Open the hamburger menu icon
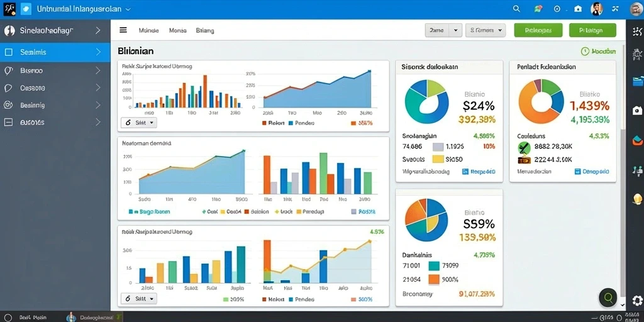Viewport: 644px width, 322px height. click(123, 30)
